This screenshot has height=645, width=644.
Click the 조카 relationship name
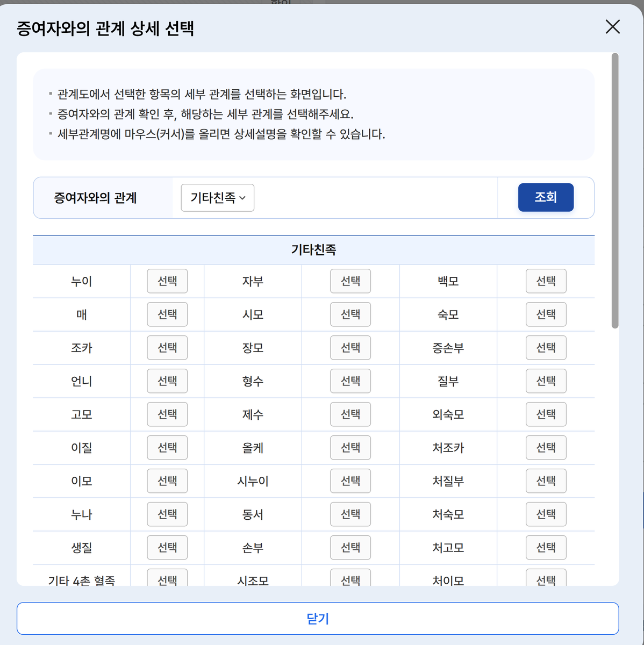coord(82,348)
